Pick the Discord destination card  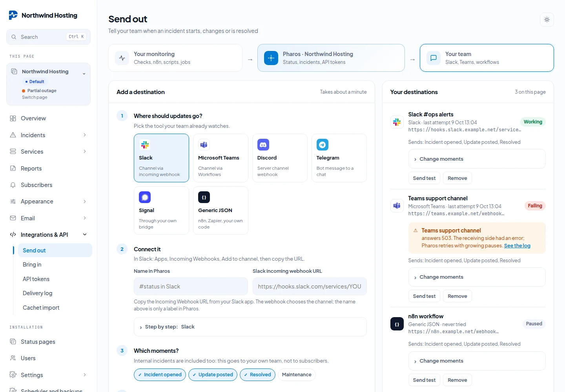pos(280,158)
